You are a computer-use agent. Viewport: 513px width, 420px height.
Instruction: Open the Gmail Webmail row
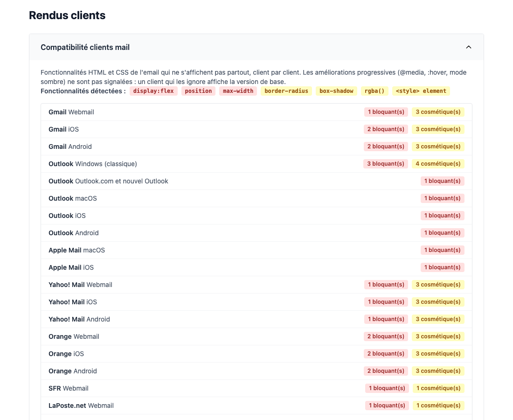tap(256, 112)
